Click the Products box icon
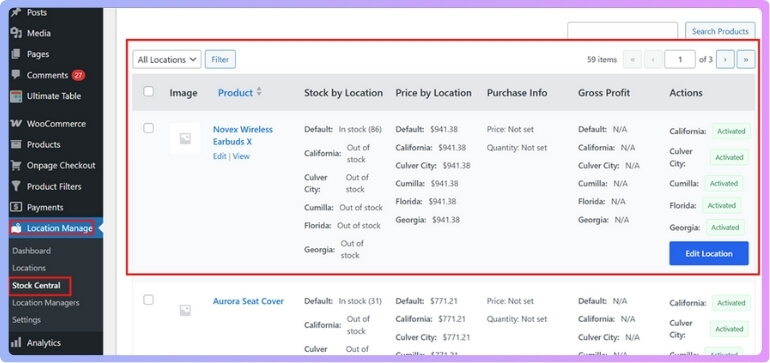The height and width of the screenshot is (363, 770). [16, 144]
